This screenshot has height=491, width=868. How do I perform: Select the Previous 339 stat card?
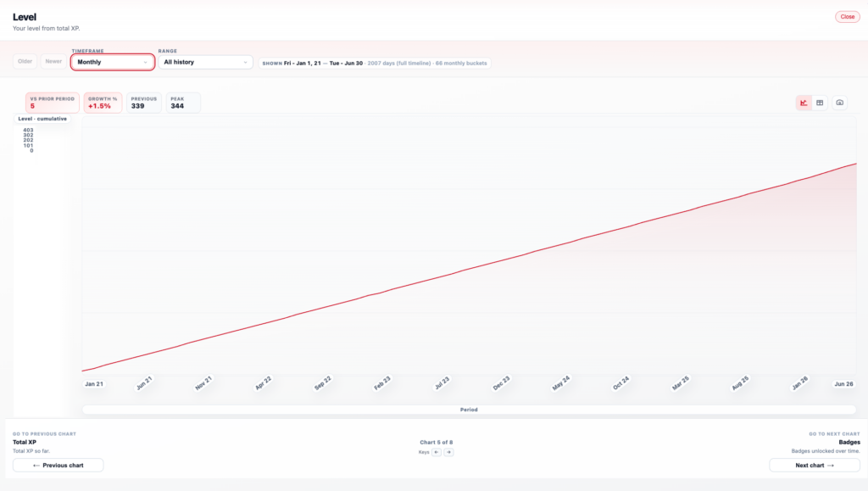(x=143, y=103)
